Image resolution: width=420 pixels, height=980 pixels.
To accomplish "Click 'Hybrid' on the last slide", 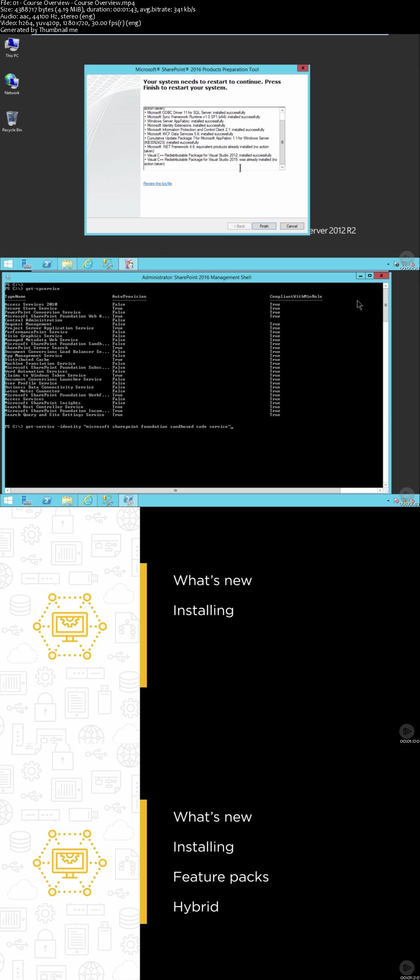I will click(196, 907).
